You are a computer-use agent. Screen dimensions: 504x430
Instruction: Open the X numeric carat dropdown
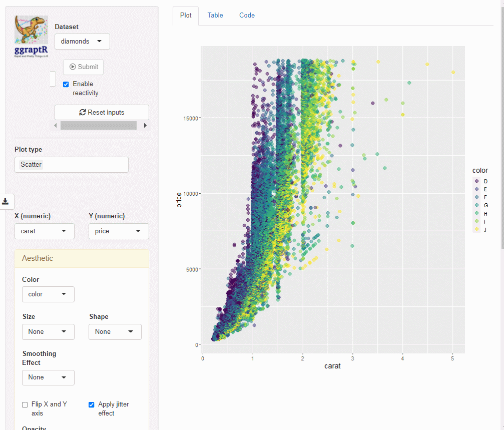[x=45, y=231]
